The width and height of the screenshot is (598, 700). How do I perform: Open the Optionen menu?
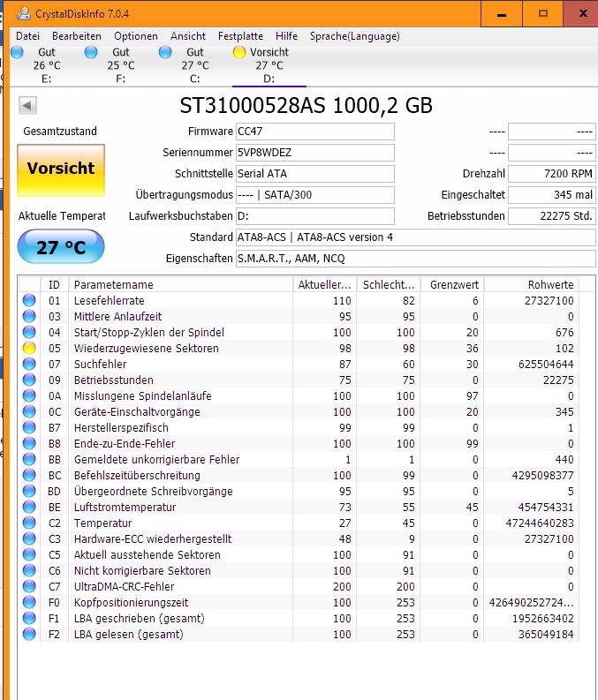[x=136, y=36]
